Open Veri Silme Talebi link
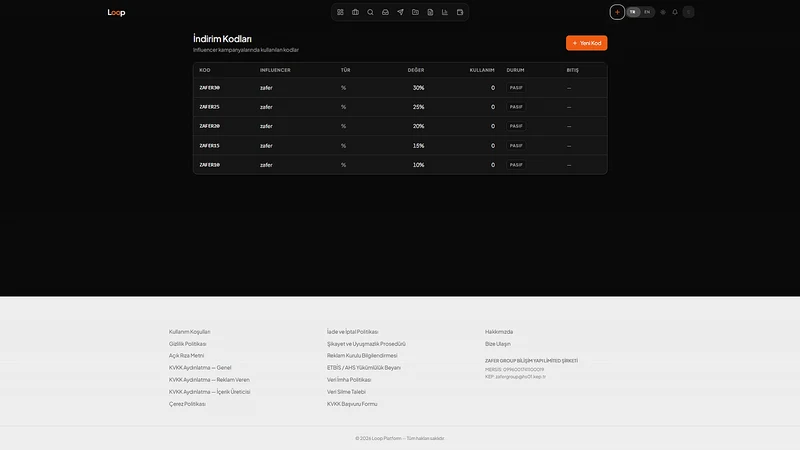The image size is (800, 450). tap(346, 392)
